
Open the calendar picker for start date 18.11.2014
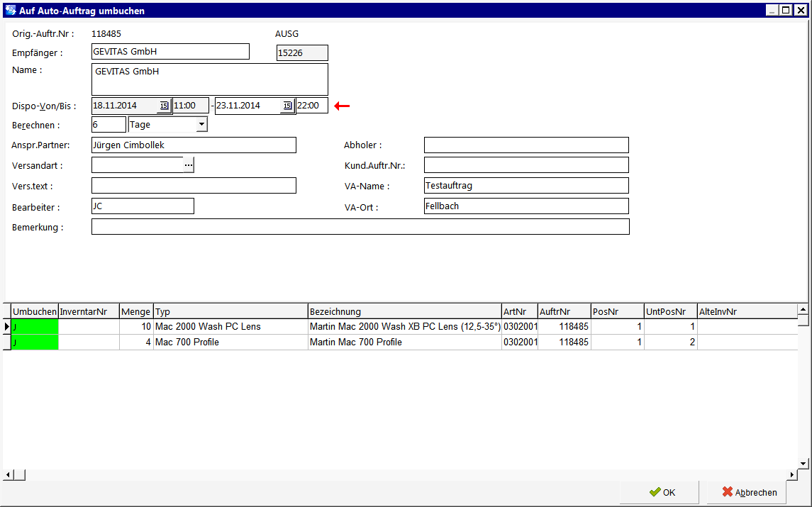[x=164, y=106]
